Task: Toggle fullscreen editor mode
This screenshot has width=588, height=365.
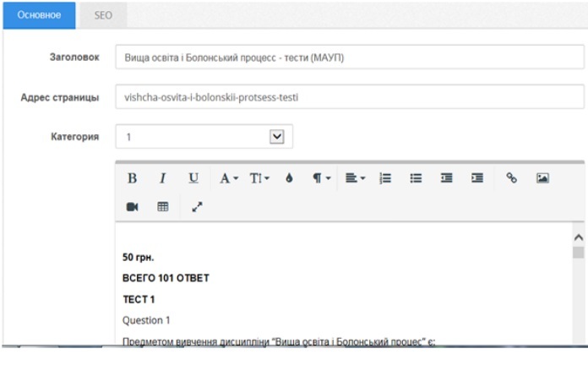Action: pyautogui.click(x=197, y=206)
